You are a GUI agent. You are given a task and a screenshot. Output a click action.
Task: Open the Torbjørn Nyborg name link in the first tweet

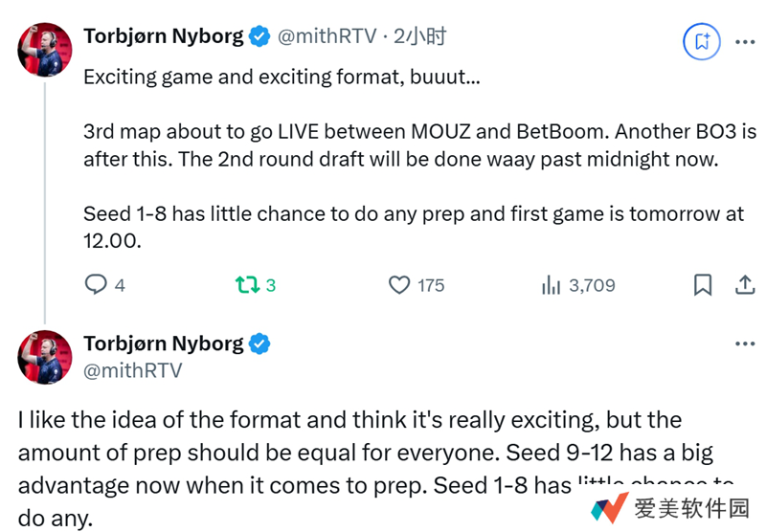163,37
